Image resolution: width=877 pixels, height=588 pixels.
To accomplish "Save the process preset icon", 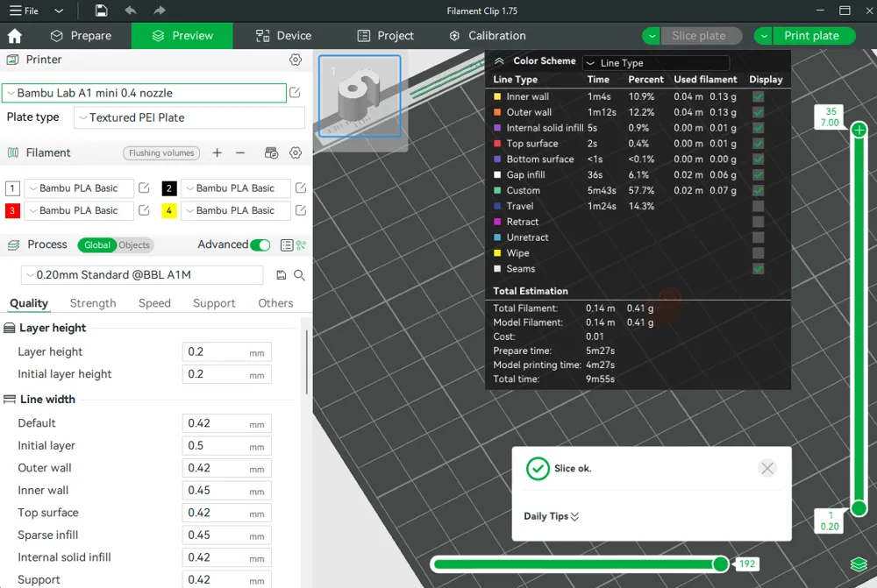I will coord(282,275).
